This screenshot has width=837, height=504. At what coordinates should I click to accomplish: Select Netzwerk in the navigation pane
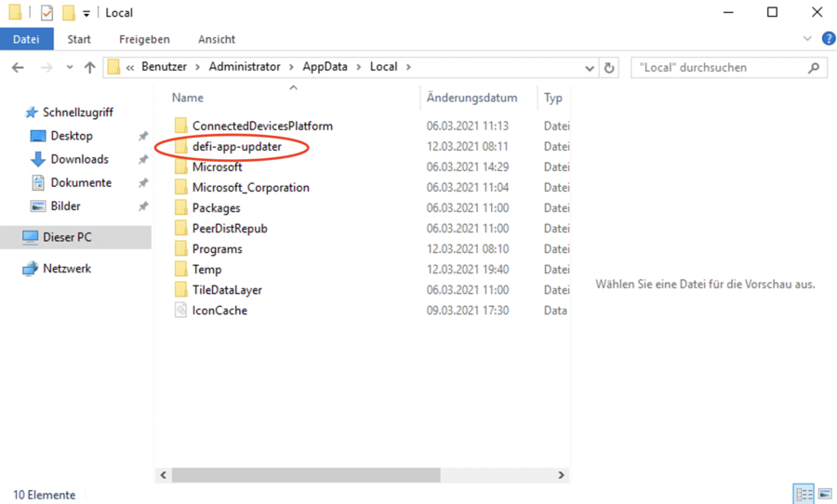[67, 269]
